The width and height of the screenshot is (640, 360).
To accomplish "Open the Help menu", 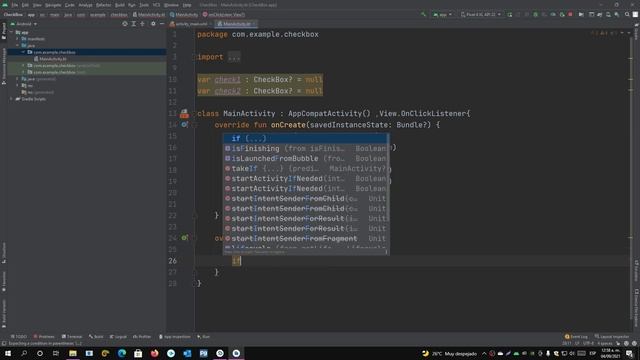I will 187,5.
